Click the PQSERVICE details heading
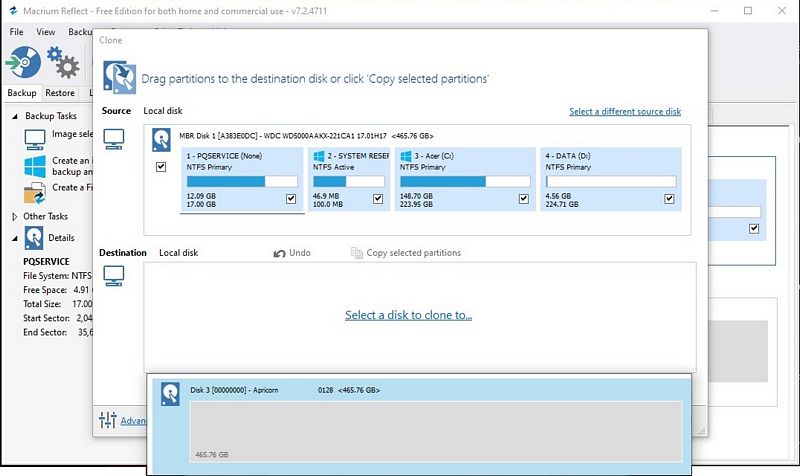800x476 pixels. click(46, 262)
